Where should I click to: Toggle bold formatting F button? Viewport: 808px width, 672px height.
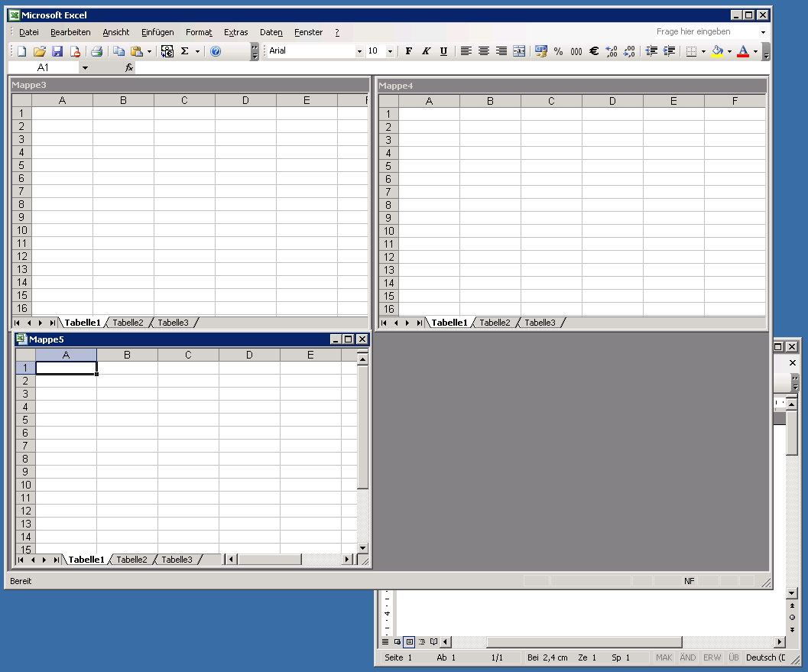coord(409,51)
